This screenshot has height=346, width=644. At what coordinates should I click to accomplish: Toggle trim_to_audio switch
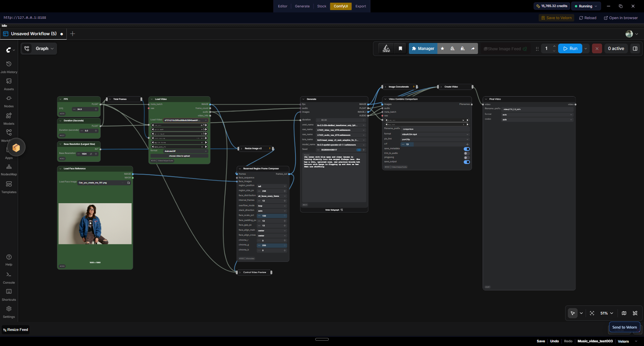pyautogui.click(x=467, y=153)
